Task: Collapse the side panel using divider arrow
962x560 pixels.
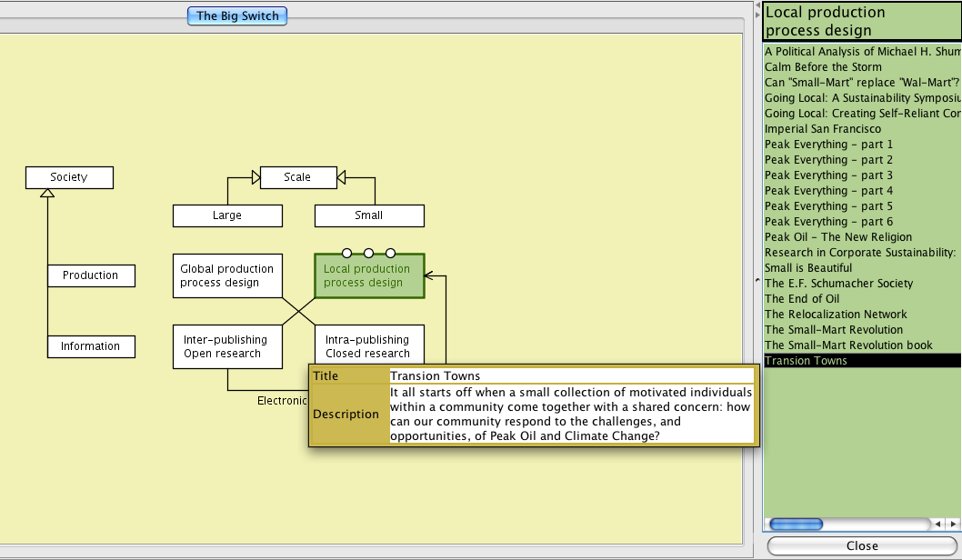Action: (757, 282)
